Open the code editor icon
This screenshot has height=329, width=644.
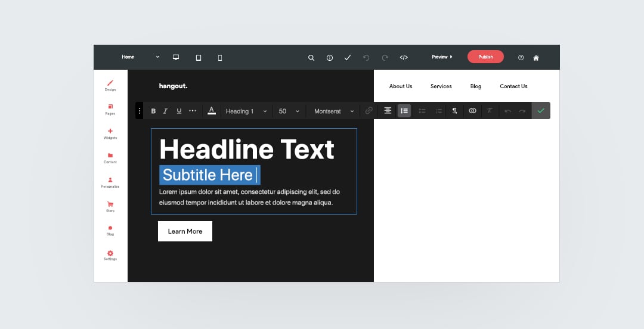pos(404,58)
